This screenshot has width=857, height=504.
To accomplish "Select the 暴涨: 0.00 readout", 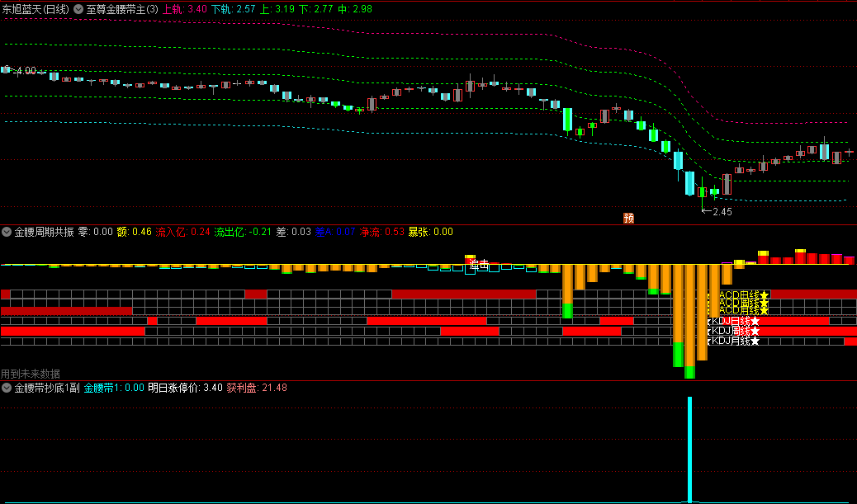I will pyautogui.click(x=431, y=232).
